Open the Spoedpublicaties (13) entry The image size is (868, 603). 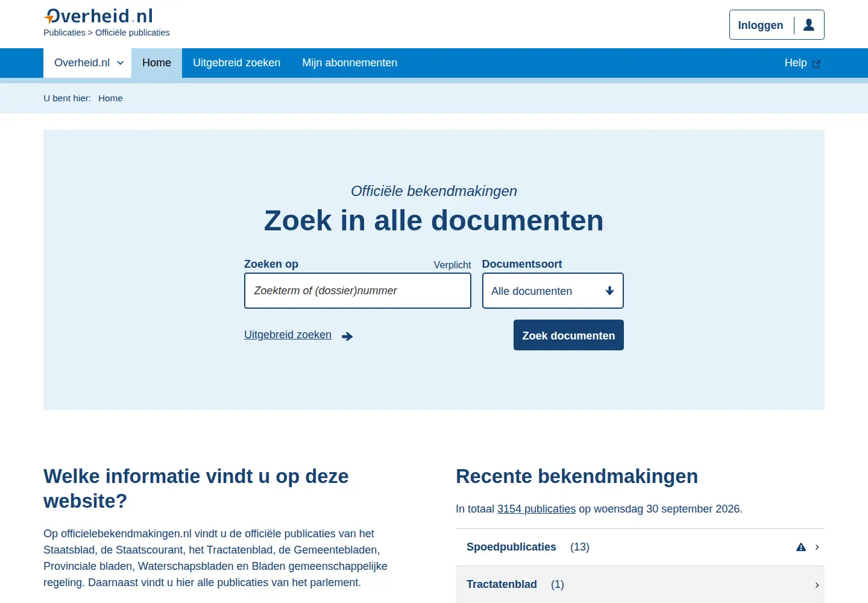point(640,547)
